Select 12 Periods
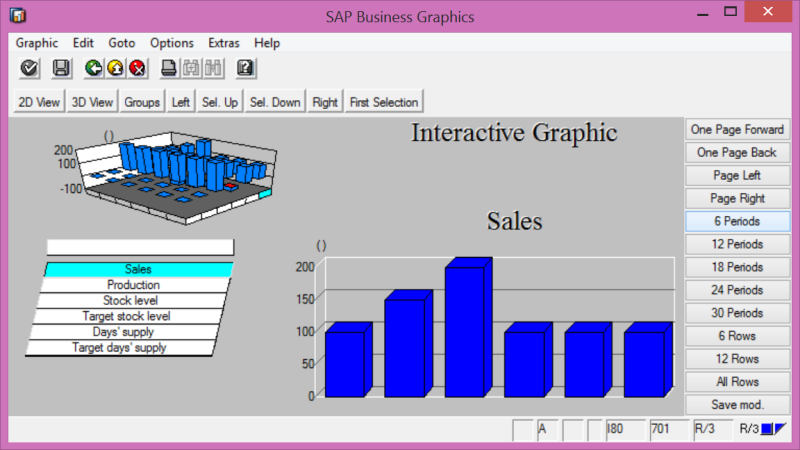 point(737,244)
